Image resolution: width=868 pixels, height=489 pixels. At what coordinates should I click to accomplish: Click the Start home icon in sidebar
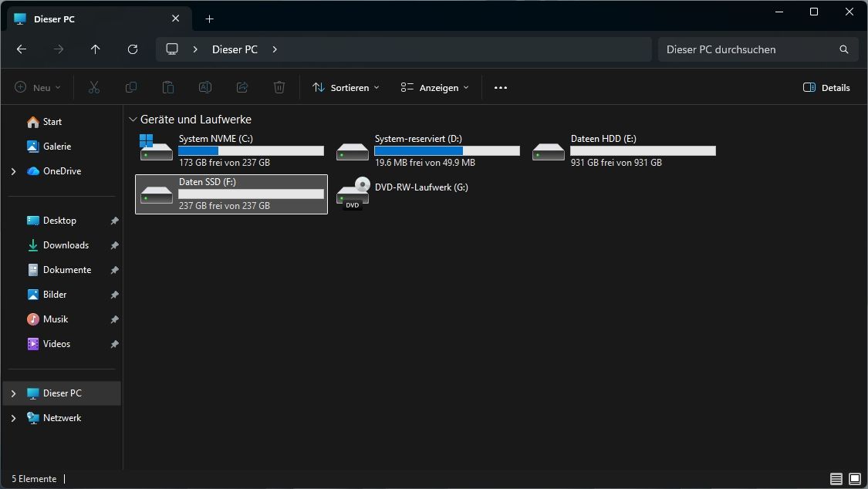point(33,122)
